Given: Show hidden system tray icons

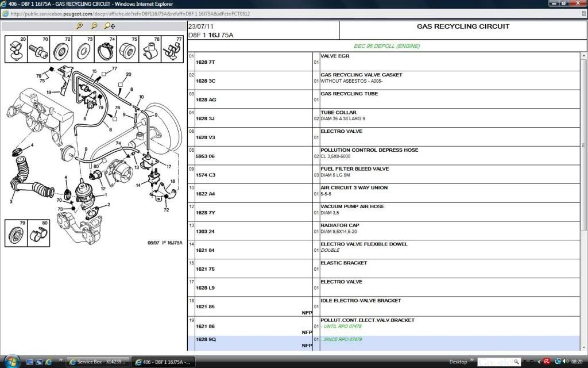Looking at the screenshot, I should point(539,362).
